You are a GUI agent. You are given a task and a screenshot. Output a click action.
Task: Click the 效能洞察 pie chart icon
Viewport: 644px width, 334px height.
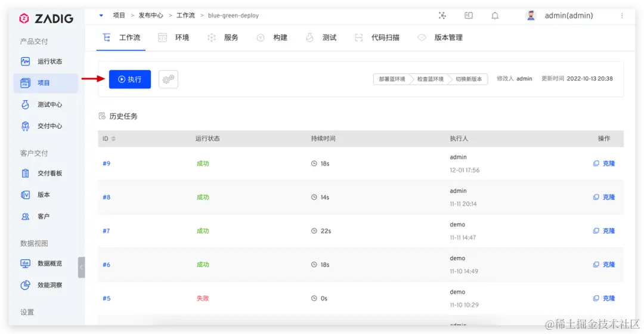(26, 284)
